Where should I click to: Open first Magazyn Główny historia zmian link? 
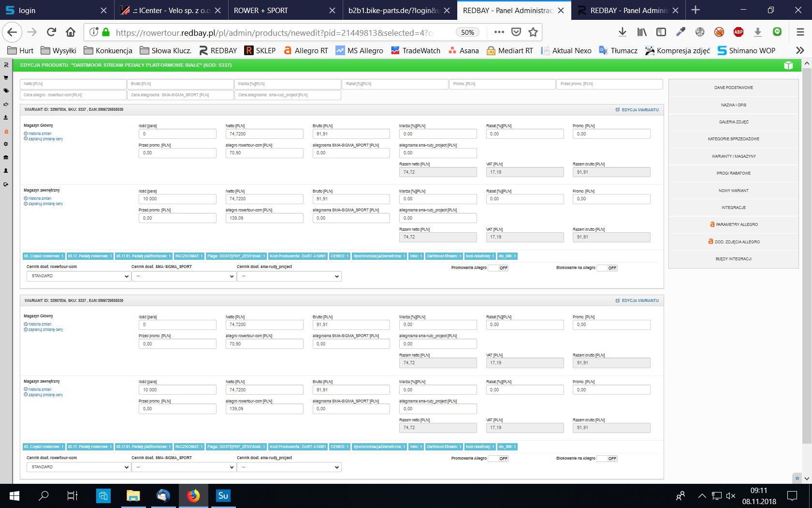[x=40, y=134]
